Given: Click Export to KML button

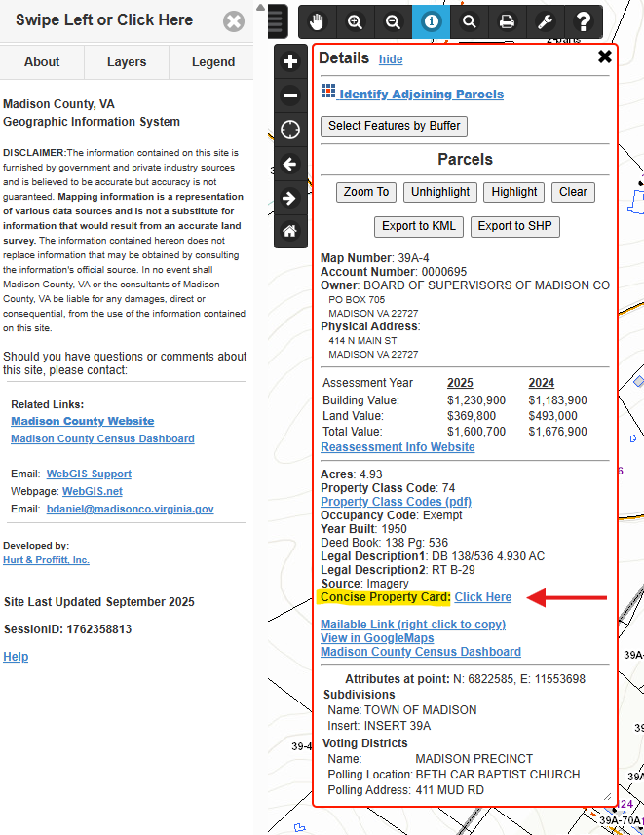Looking at the screenshot, I should (x=419, y=226).
